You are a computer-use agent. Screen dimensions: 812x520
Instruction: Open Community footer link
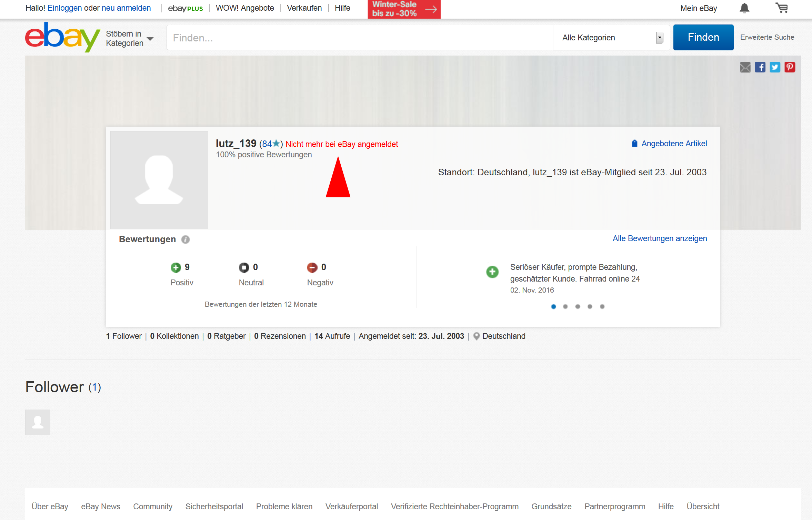[x=153, y=507]
